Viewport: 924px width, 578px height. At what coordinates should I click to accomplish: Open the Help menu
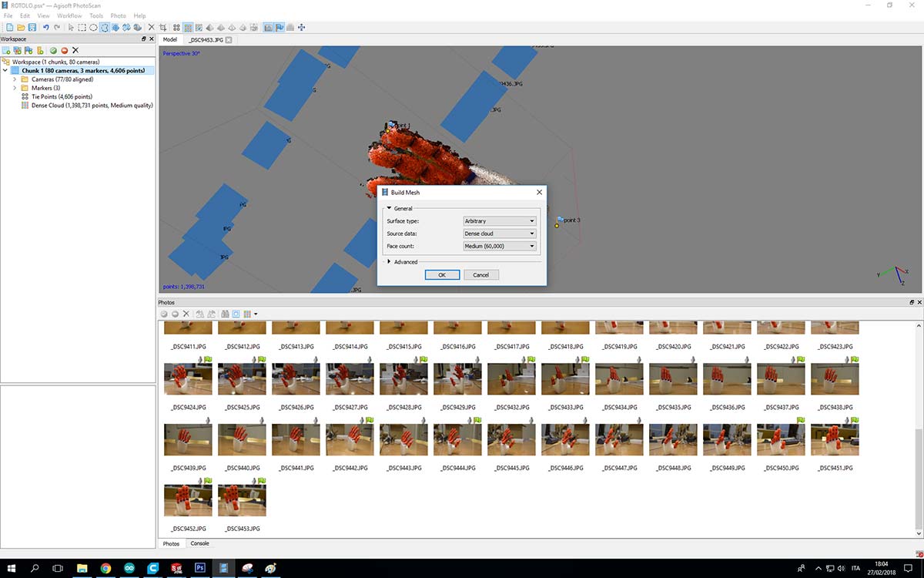(139, 15)
